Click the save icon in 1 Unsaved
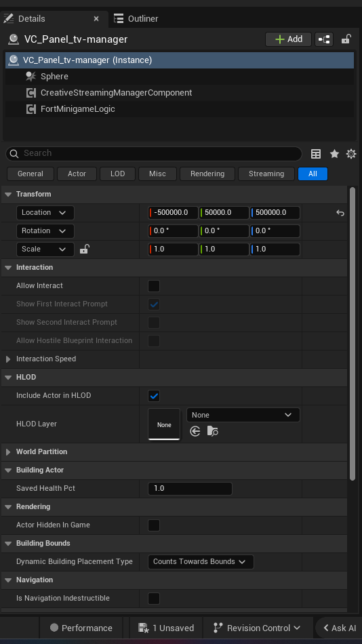The width and height of the screenshot is (362, 644). (x=144, y=628)
